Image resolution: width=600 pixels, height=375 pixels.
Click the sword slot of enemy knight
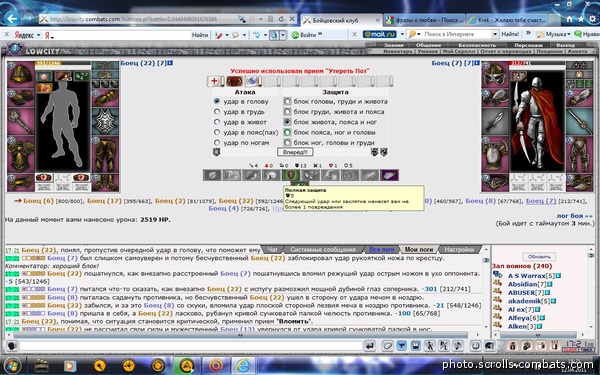point(495,122)
